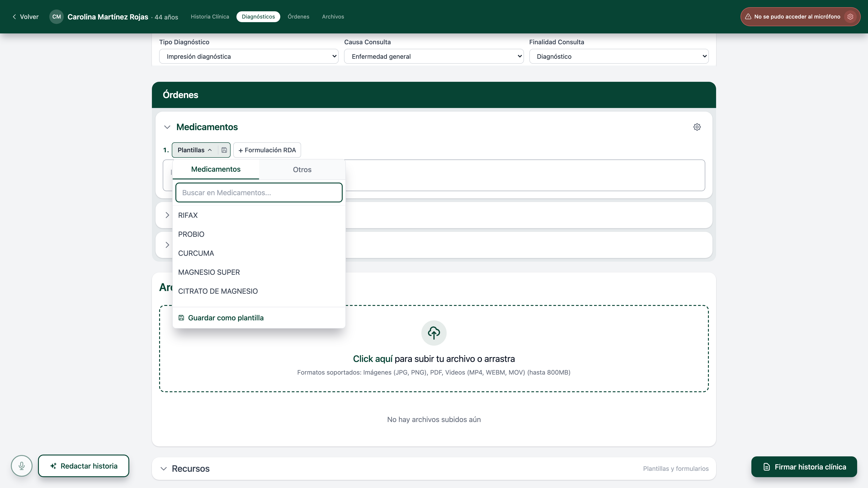Open the Archivos tab
Image resolution: width=868 pixels, height=488 pixels.
click(333, 16)
